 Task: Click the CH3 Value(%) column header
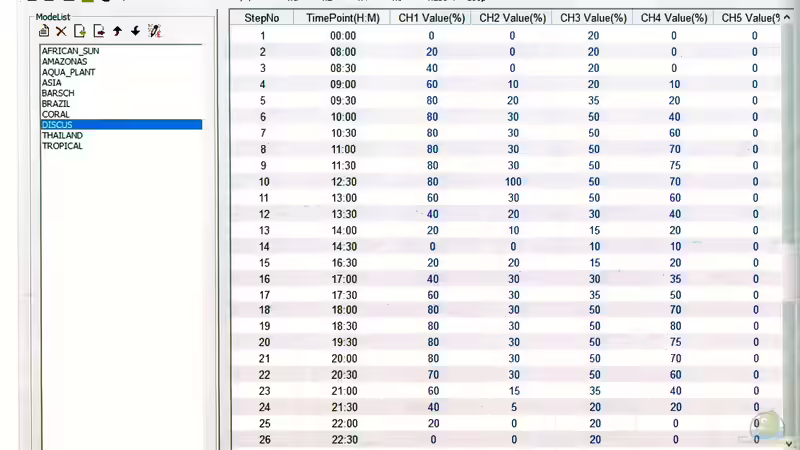[593, 18]
